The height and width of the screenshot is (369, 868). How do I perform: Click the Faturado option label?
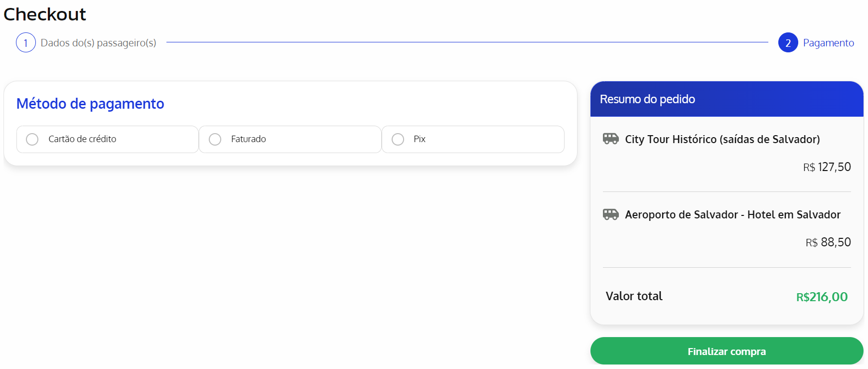pyautogui.click(x=248, y=139)
